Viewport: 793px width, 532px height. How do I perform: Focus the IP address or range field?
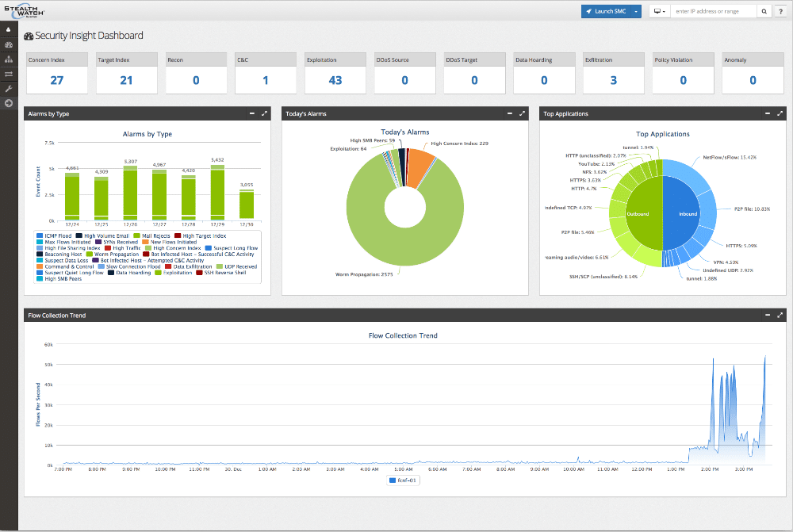714,11
